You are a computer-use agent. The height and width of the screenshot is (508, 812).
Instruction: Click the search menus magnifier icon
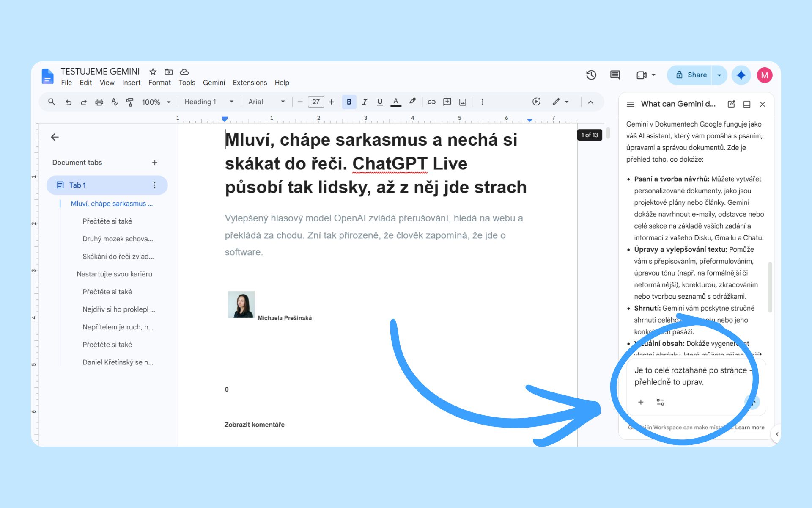point(52,102)
